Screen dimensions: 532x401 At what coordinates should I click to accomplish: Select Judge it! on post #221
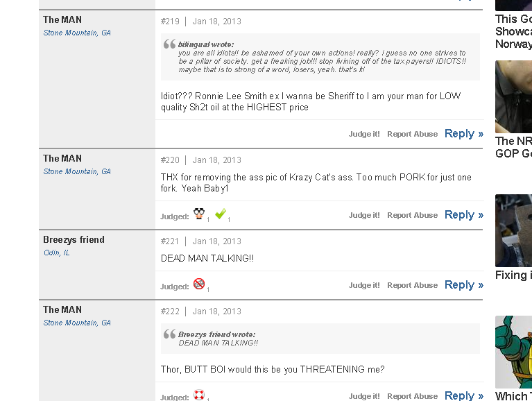tap(364, 285)
